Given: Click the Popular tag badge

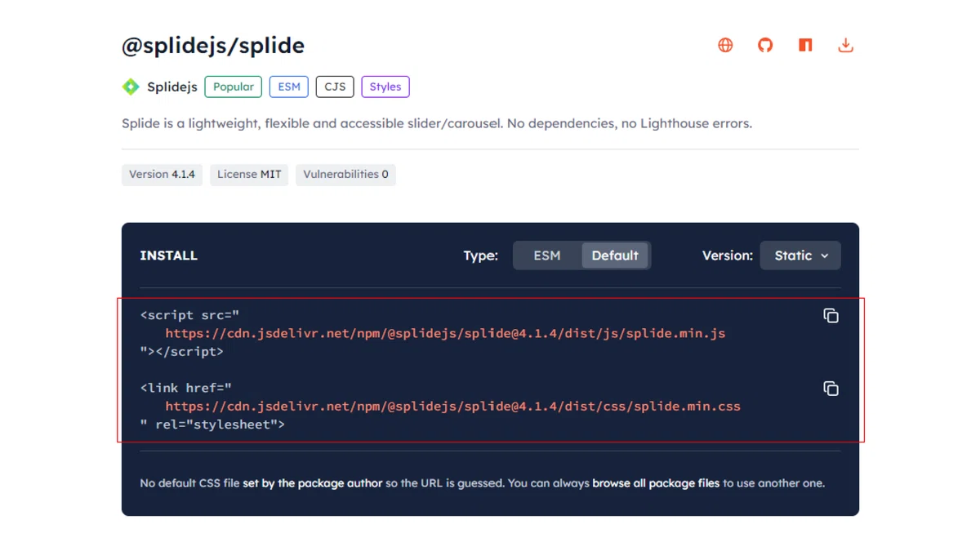Looking at the screenshot, I should point(234,87).
